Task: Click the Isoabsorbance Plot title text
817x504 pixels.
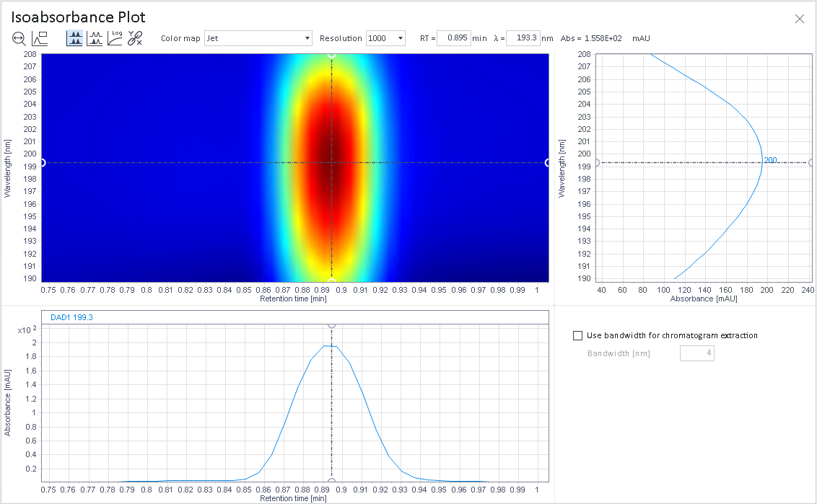Action: [x=78, y=17]
